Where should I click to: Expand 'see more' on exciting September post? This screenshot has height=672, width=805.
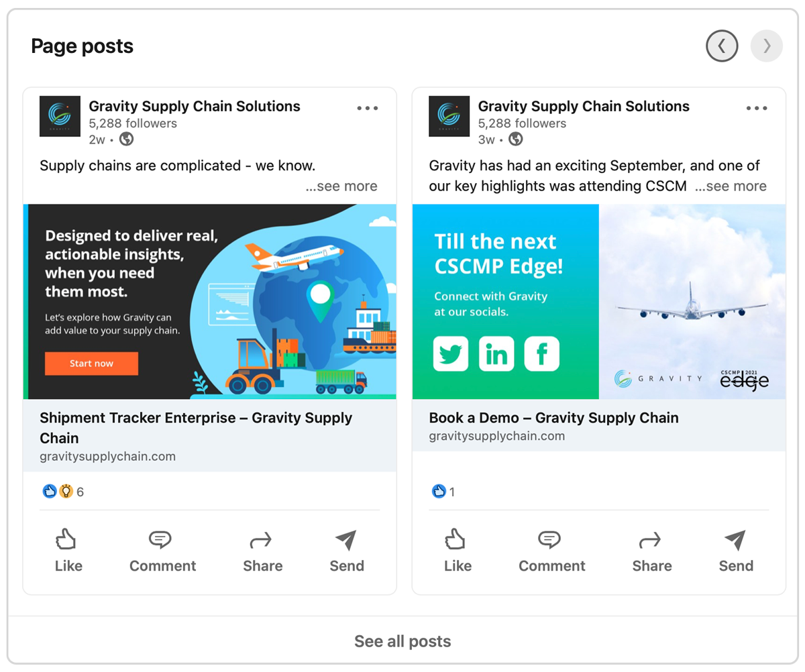[731, 186]
